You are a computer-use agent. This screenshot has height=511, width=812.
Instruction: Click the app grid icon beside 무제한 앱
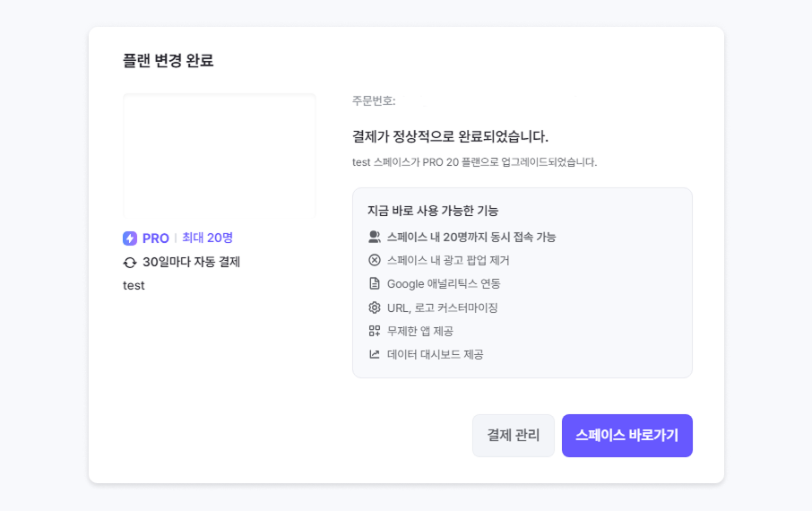(375, 331)
